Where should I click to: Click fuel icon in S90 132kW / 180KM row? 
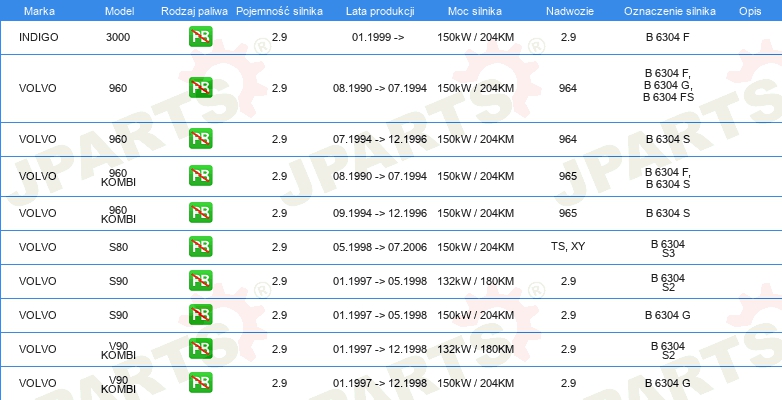200,281
